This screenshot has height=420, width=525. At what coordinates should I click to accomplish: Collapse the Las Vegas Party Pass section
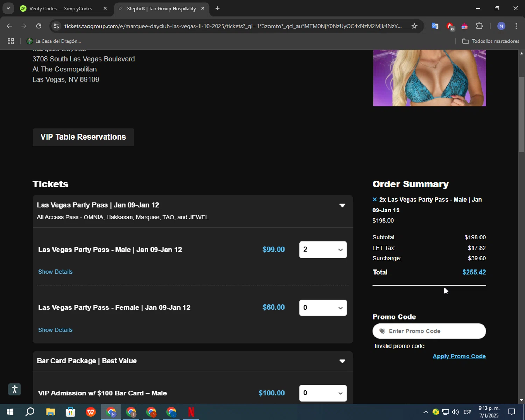click(342, 205)
